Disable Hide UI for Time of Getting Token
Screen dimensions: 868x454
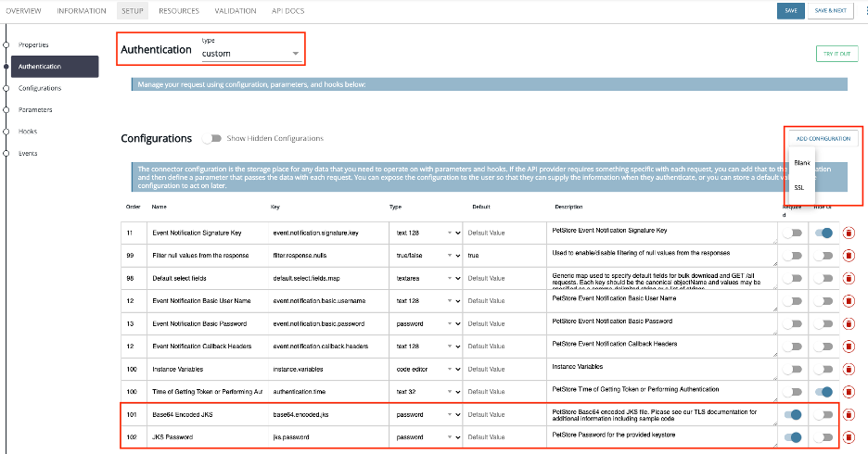pos(823,392)
